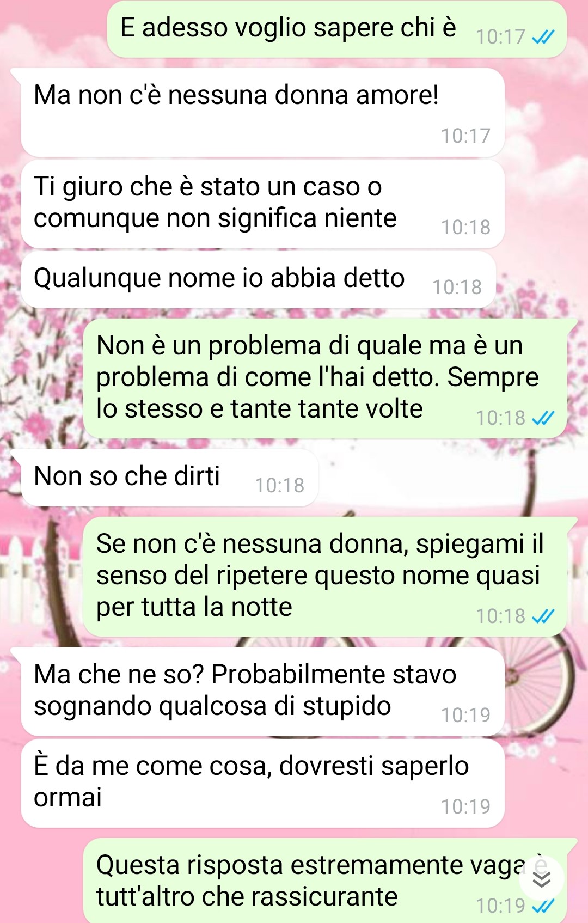Select the 'Qualunque nome io abbia detto' bubble
The height and width of the screenshot is (923, 588).
(x=258, y=279)
